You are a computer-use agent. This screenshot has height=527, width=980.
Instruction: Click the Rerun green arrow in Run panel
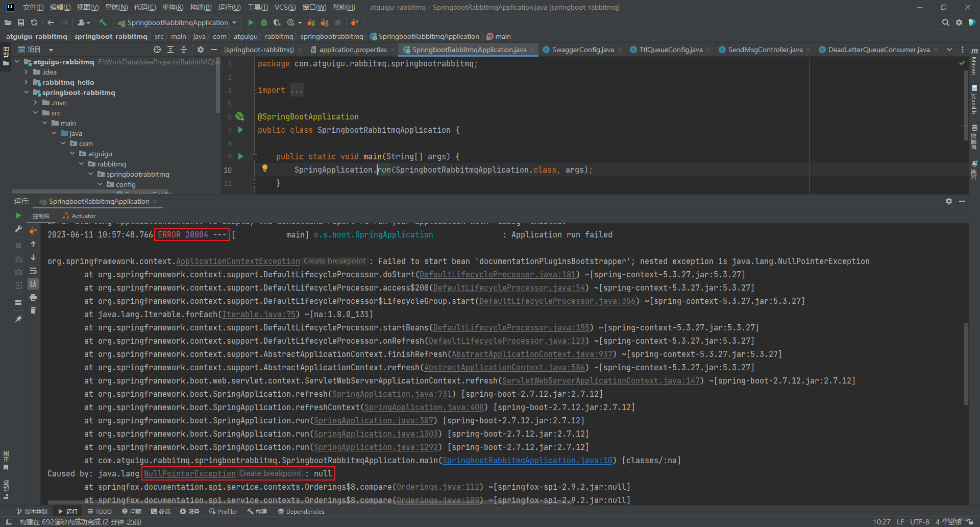tap(18, 215)
